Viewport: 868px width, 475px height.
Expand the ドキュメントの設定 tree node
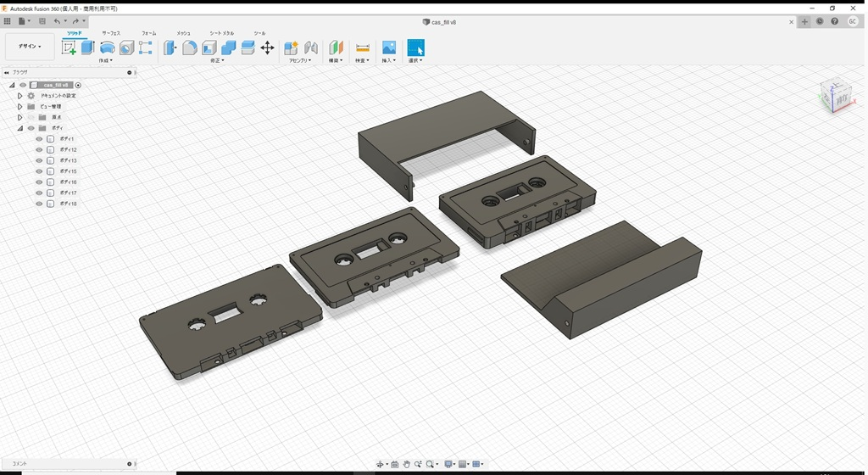pyautogui.click(x=19, y=96)
